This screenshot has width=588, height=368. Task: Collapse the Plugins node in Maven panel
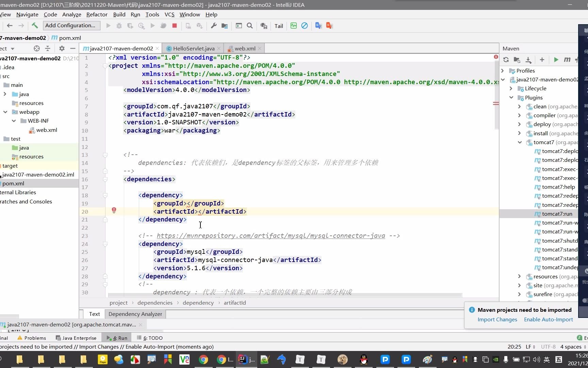[511, 97]
